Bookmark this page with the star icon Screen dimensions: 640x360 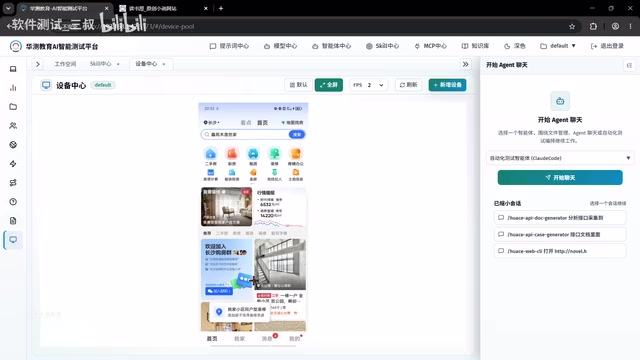[572, 27]
